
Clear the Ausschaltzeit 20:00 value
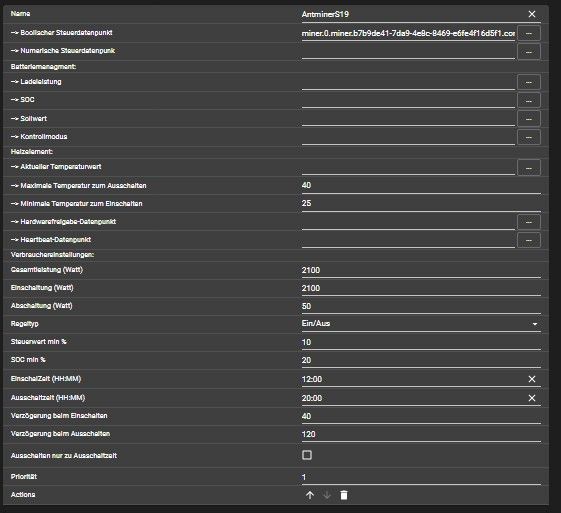532,398
